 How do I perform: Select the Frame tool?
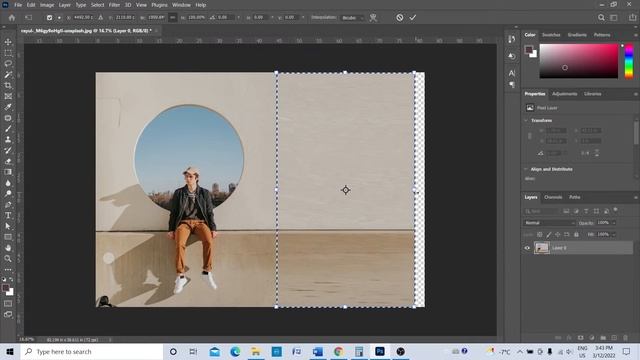point(8,96)
